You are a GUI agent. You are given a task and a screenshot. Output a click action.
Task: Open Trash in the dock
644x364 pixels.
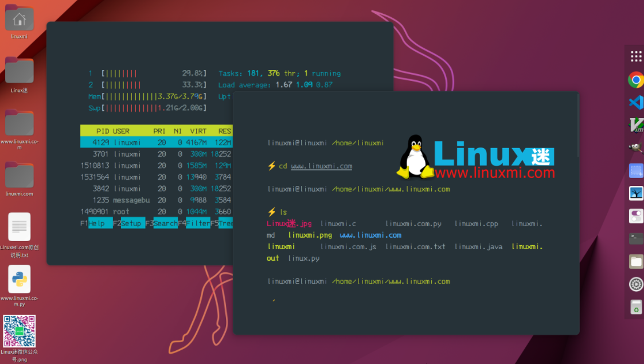click(x=636, y=307)
